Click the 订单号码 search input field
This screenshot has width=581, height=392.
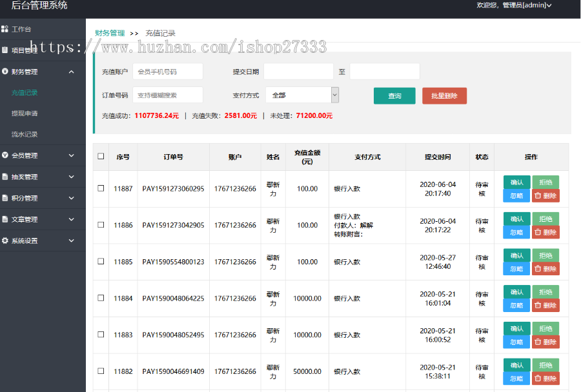[168, 95]
